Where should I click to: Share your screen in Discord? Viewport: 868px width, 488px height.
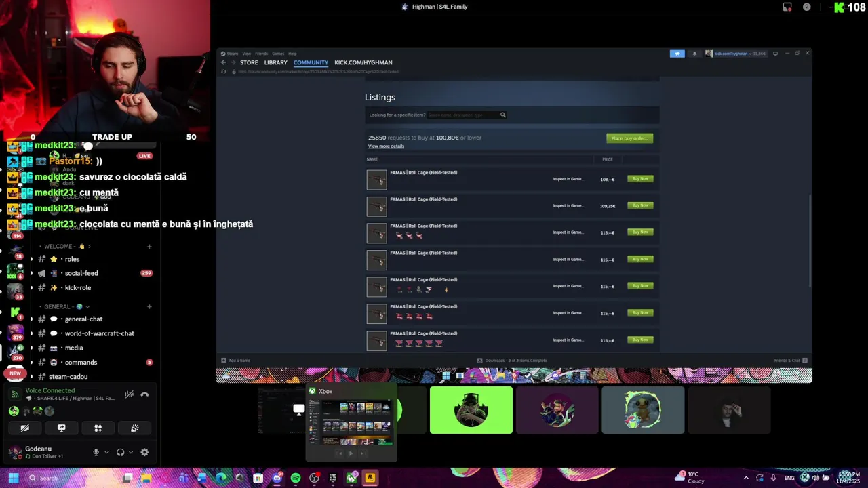[62, 428]
